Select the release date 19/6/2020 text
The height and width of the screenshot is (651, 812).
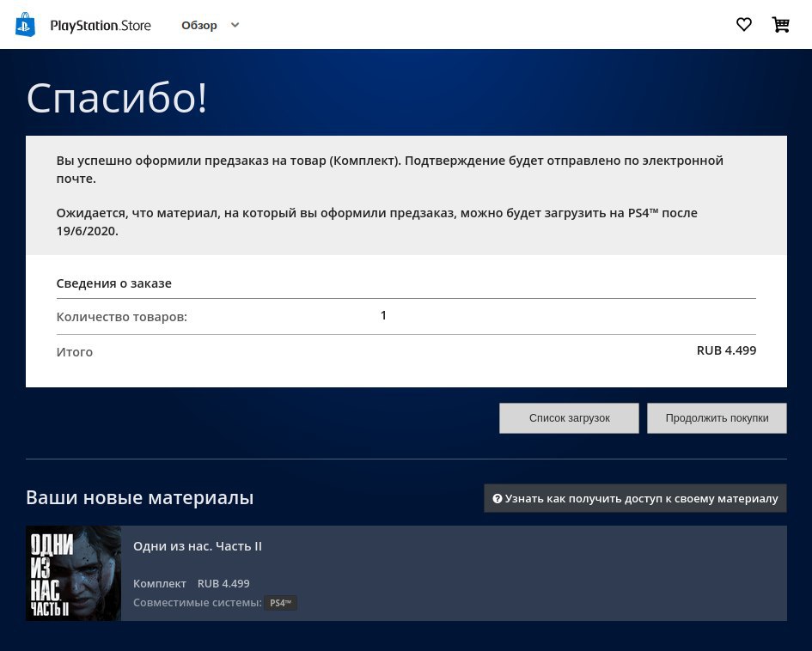click(87, 231)
